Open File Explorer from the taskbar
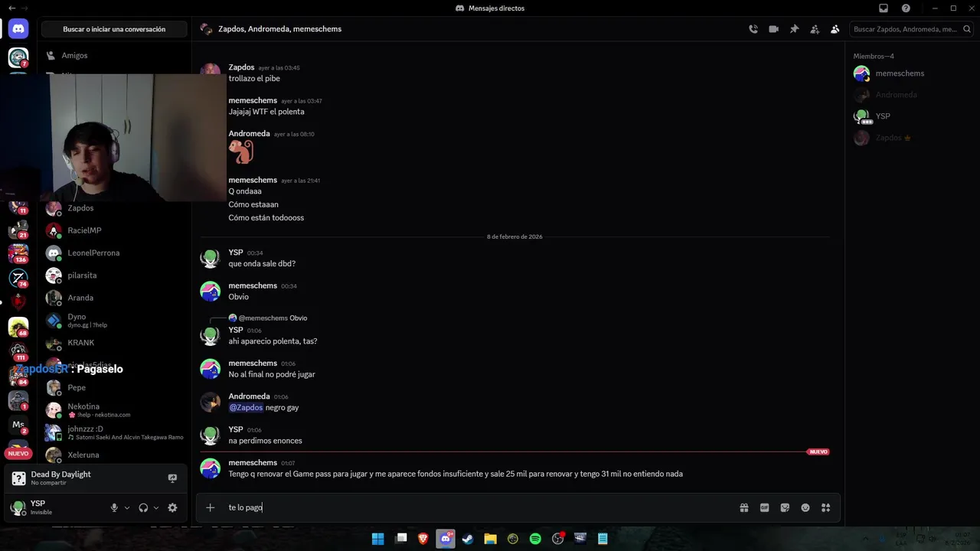Viewport: 980px width, 551px height. (490, 539)
